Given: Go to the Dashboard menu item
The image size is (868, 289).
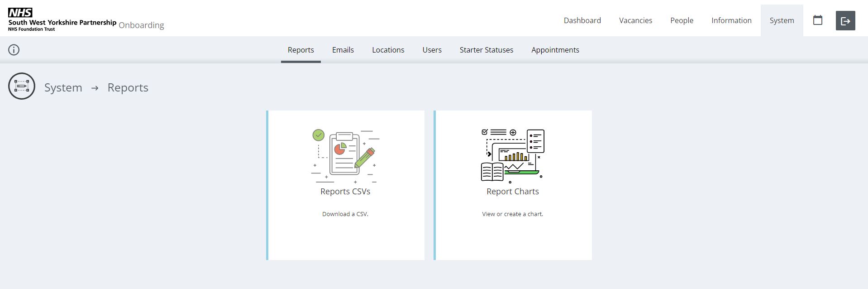Looking at the screenshot, I should tap(582, 20).
